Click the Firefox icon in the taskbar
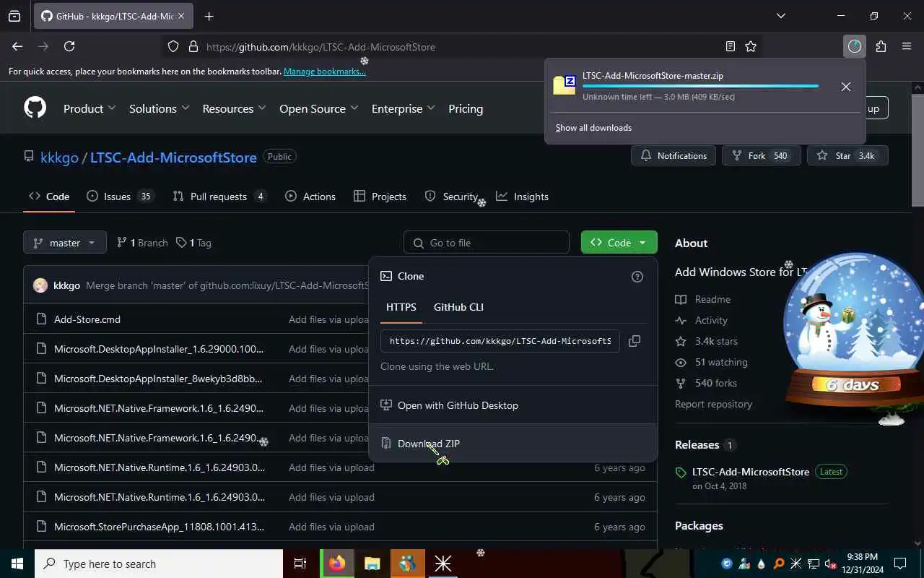This screenshot has height=578, width=924. (337, 564)
